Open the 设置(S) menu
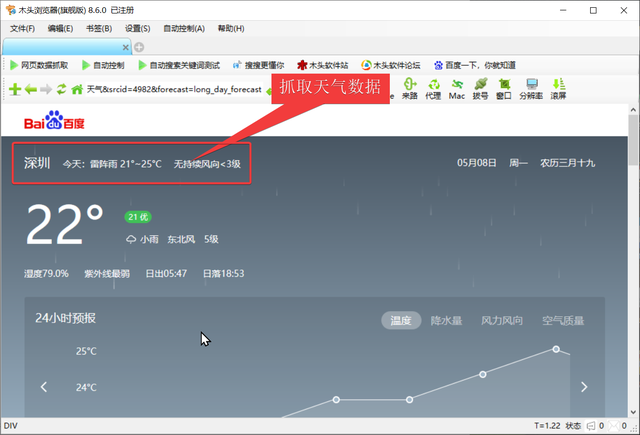The height and width of the screenshot is (435, 640). pos(138,29)
